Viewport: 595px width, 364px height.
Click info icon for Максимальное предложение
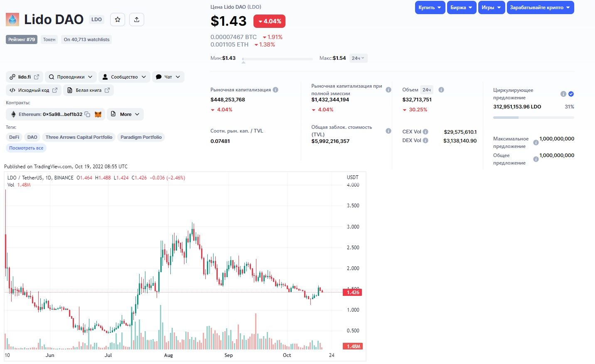point(536,143)
